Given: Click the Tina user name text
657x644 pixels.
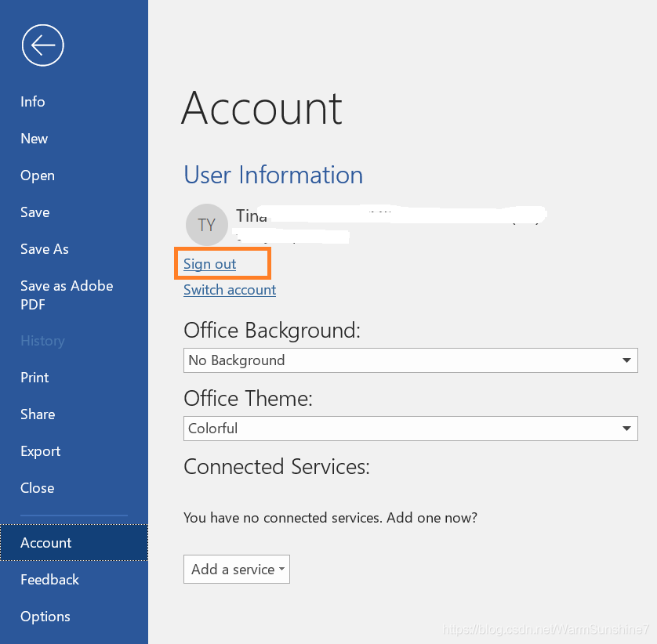Looking at the screenshot, I should coord(252,216).
